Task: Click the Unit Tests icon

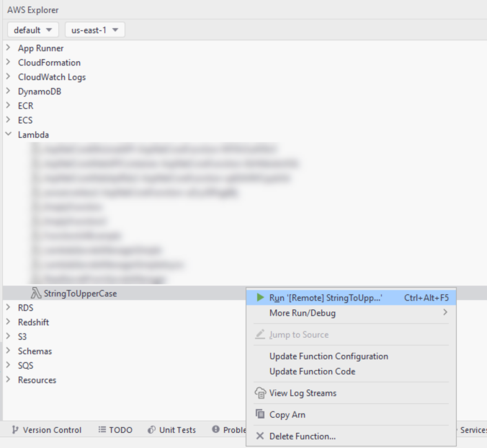Action: pos(152,430)
